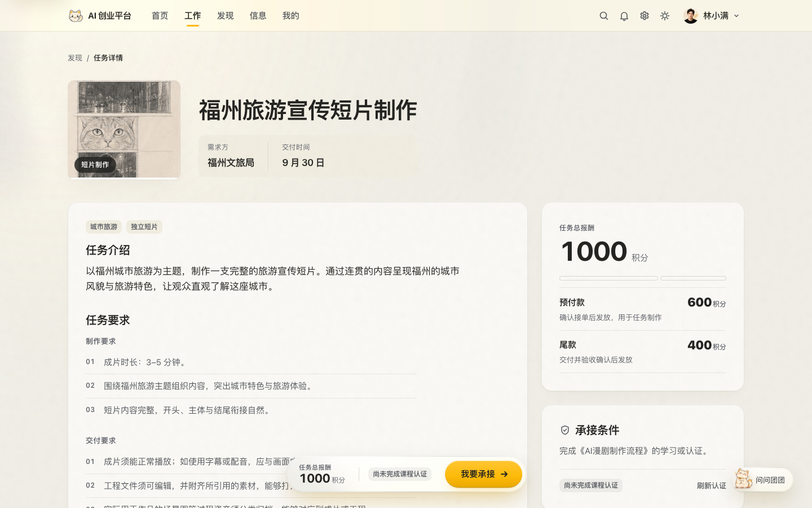
Task: Click the 1000 积分 total in reward card
Action: click(x=604, y=252)
